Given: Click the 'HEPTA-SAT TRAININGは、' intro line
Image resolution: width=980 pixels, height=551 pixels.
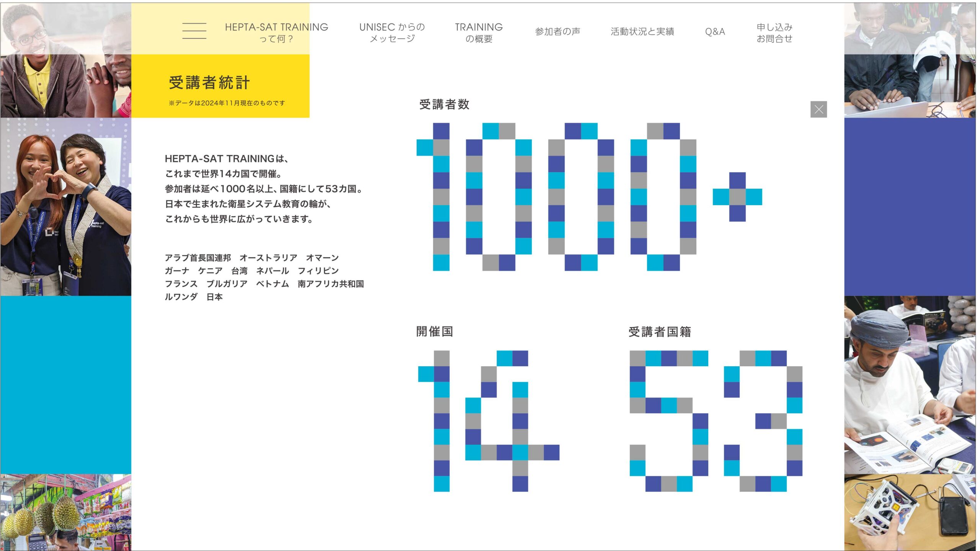Looking at the screenshot, I should pyautogui.click(x=227, y=158).
